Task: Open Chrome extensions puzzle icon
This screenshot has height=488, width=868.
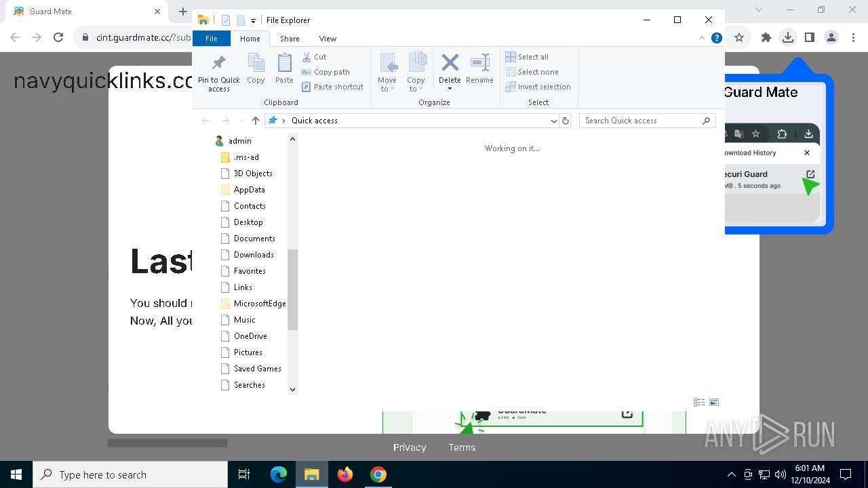Action: pos(766,38)
